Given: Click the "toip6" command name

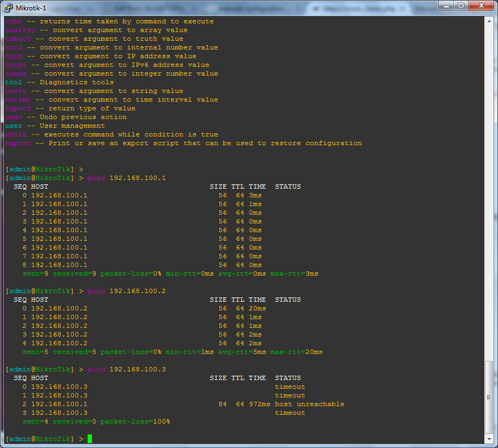Looking at the screenshot, I should coord(16,65).
